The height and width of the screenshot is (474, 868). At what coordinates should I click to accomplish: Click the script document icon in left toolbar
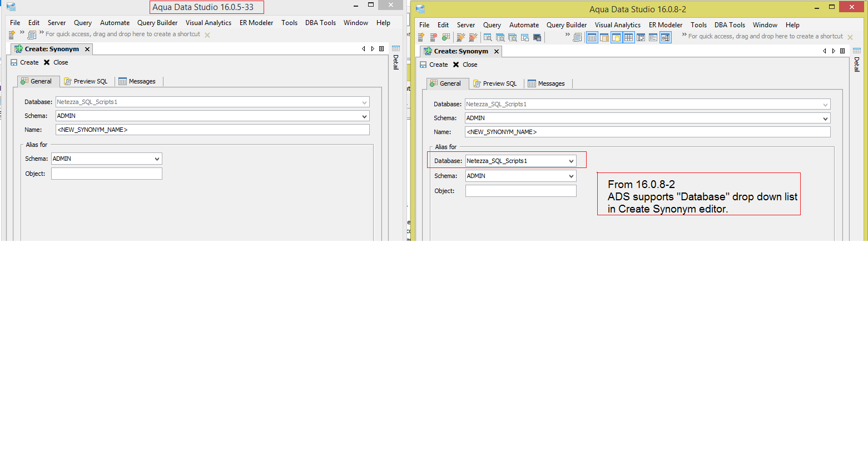[x=32, y=35]
